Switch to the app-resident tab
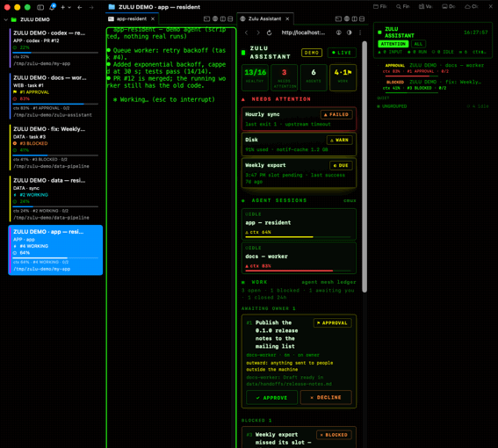 (x=132, y=18)
